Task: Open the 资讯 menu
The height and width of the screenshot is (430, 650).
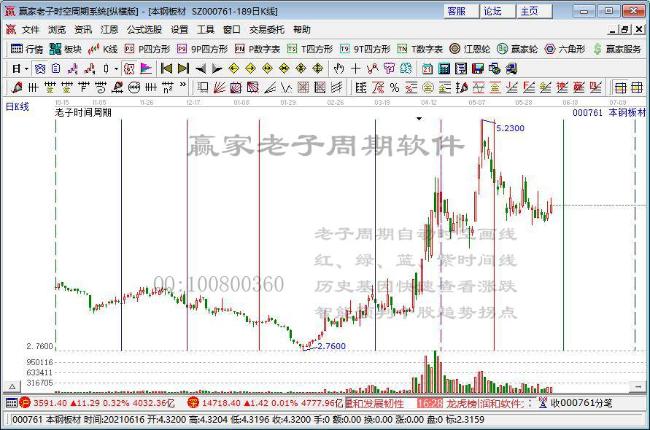Action: coord(83,30)
